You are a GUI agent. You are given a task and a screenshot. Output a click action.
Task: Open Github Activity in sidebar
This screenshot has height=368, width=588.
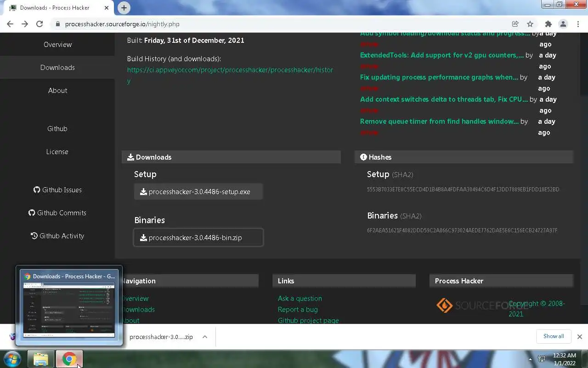pyautogui.click(x=57, y=236)
